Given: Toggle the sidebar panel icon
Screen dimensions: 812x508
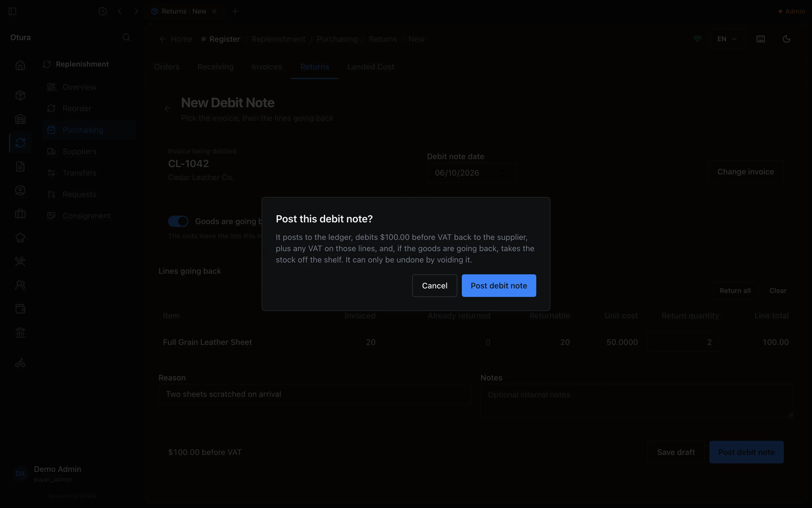Looking at the screenshot, I should [12, 11].
